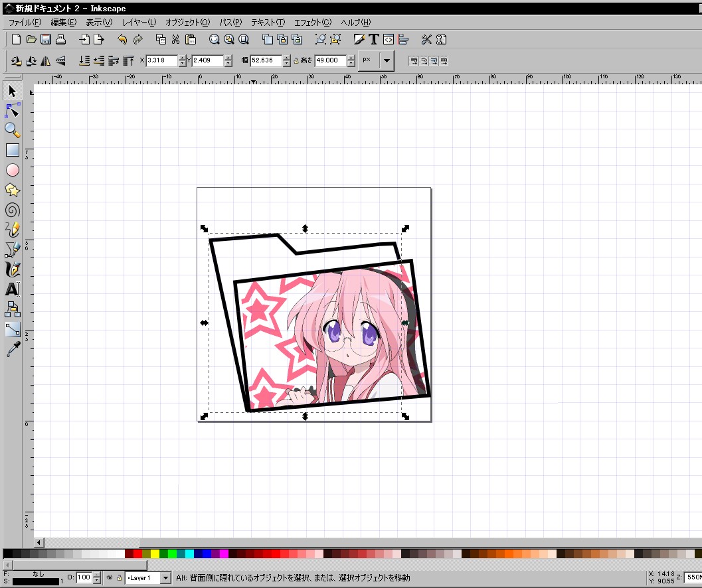Image resolution: width=702 pixels, height=588 pixels.
Task: Toggle current layer visibility eye
Action: pos(110,577)
